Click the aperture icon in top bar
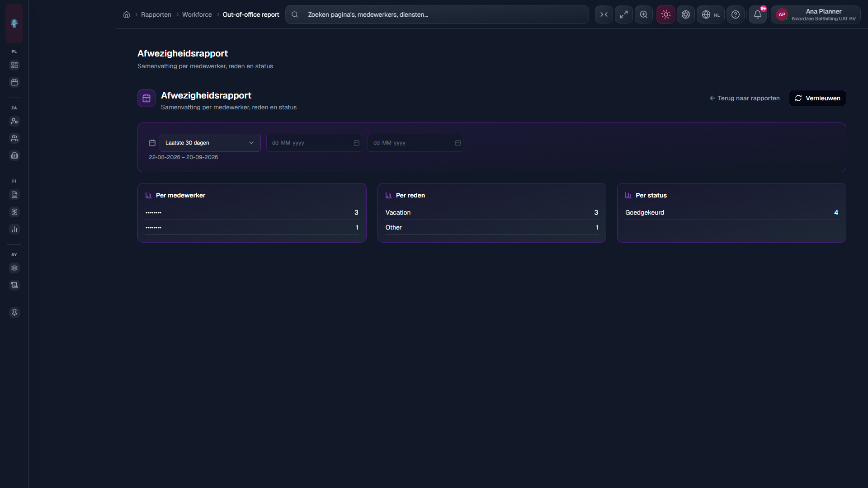The height and width of the screenshot is (488, 868). point(686,14)
